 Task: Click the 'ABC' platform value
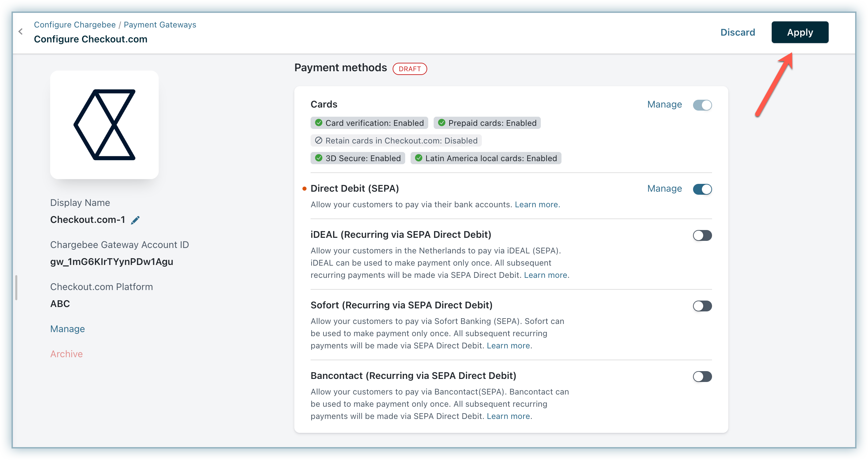pos(60,304)
